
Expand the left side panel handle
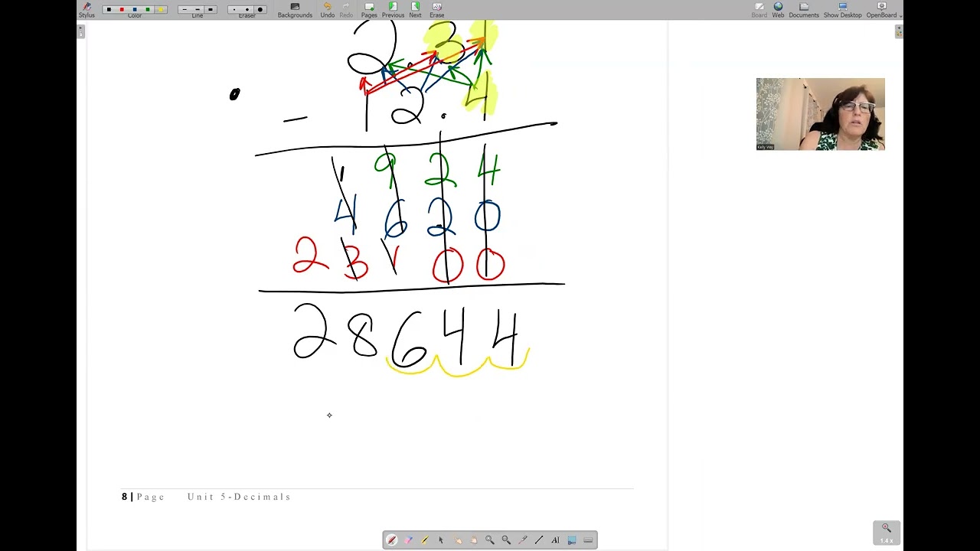(81, 31)
